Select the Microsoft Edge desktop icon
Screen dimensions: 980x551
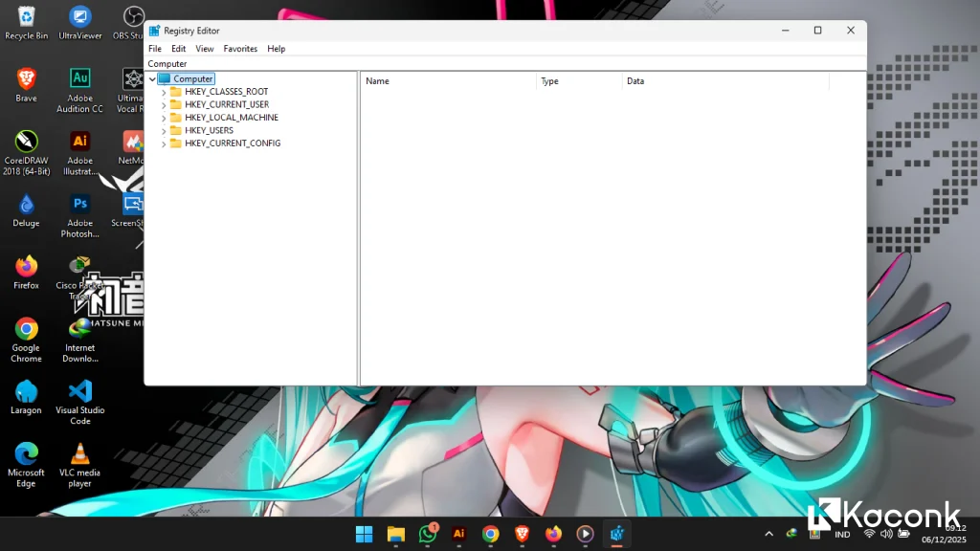(x=26, y=466)
